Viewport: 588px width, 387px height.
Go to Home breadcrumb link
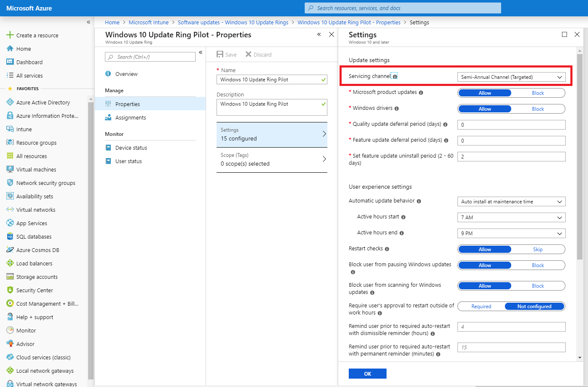tap(112, 23)
